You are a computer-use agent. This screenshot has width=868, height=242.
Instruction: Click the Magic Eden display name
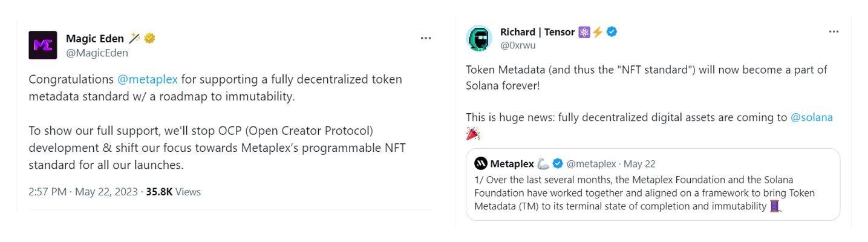pos(95,38)
